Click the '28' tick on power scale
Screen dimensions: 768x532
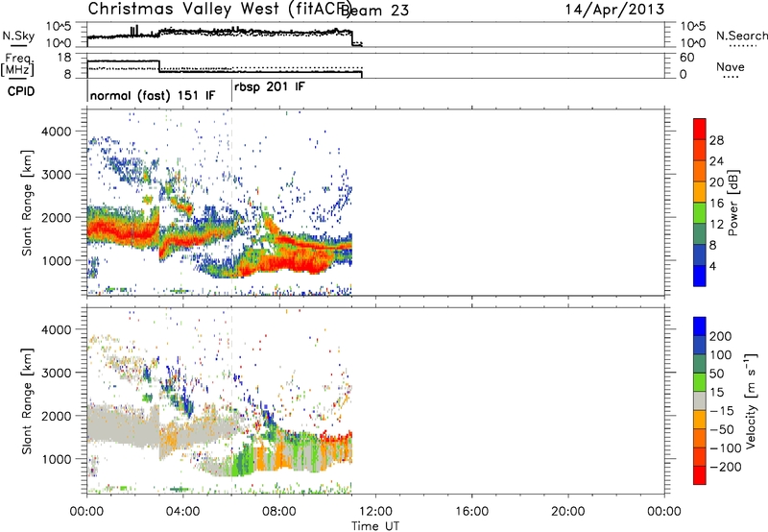click(716, 140)
